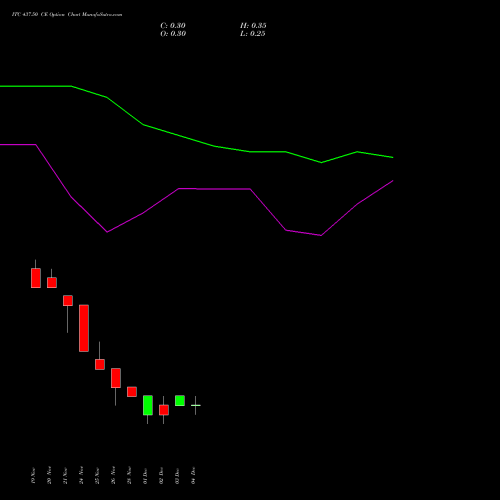
Task: Select the green candlestick for 01 Dec
Action: [148, 405]
